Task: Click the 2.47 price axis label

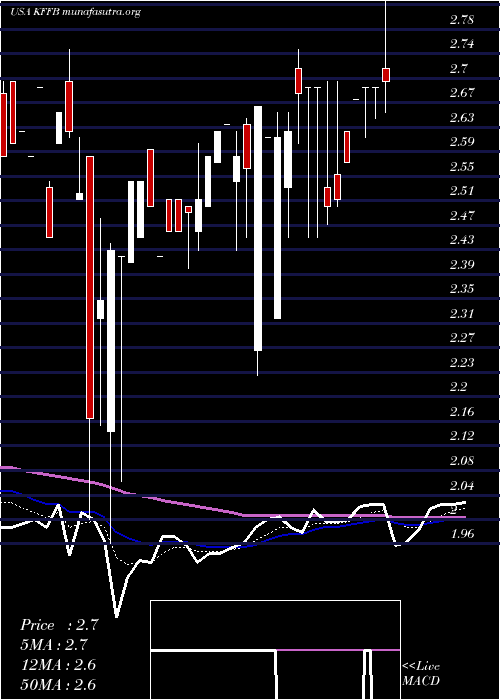Action: click(x=462, y=216)
